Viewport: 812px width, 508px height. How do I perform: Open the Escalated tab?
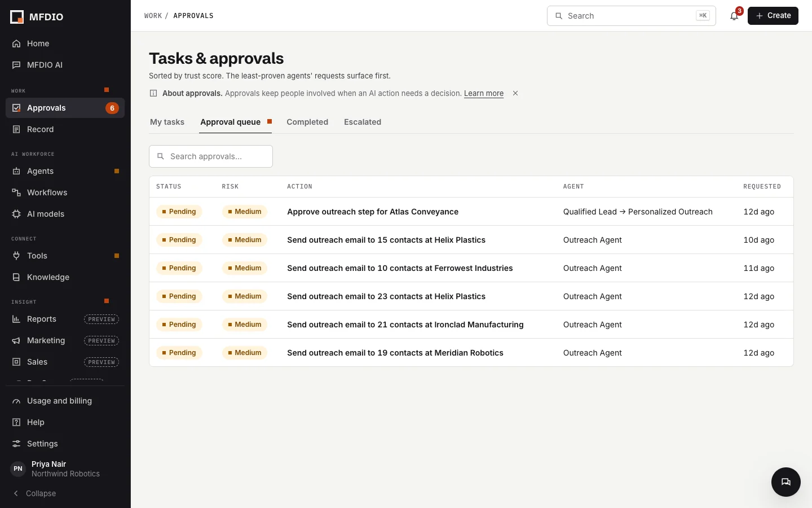coord(363,122)
